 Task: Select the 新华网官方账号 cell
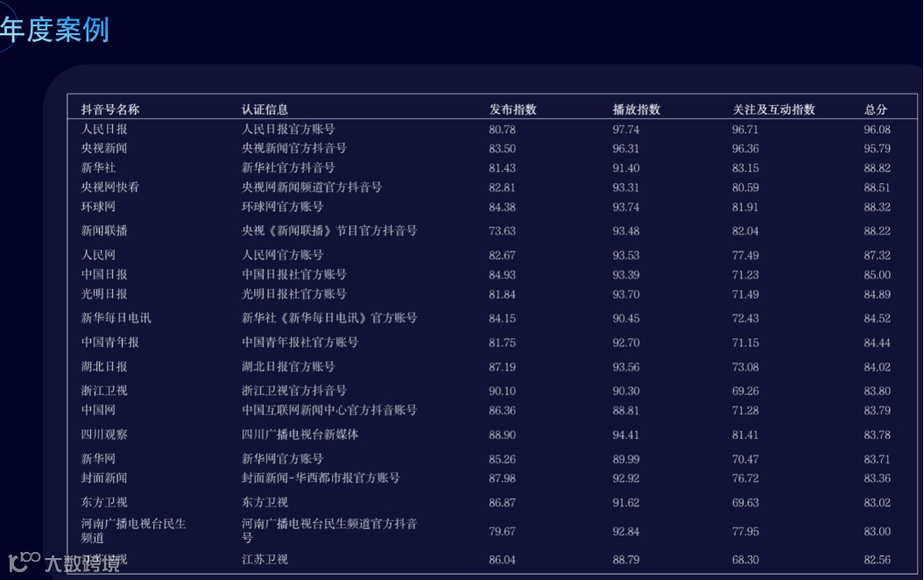282,459
